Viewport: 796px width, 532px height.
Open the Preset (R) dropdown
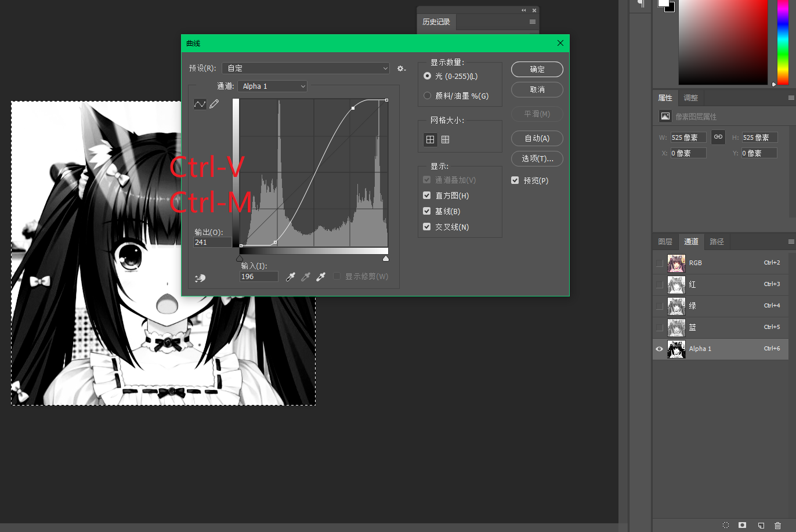pos(306,68)
